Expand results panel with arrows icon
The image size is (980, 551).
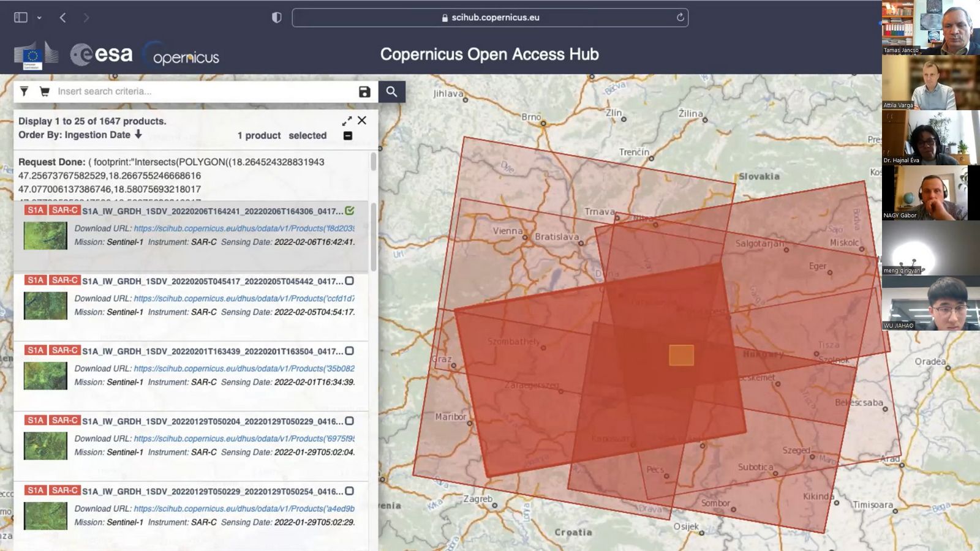[x=347, y=121]
